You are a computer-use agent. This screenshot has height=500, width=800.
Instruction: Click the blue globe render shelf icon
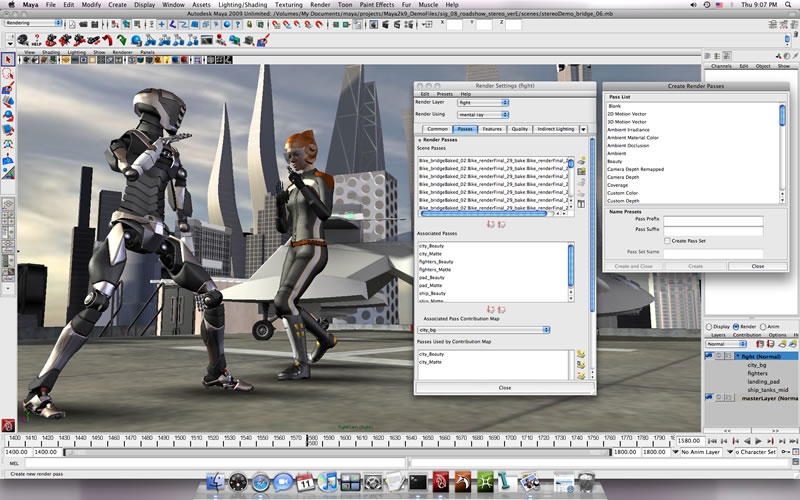[x=136, y=40]
